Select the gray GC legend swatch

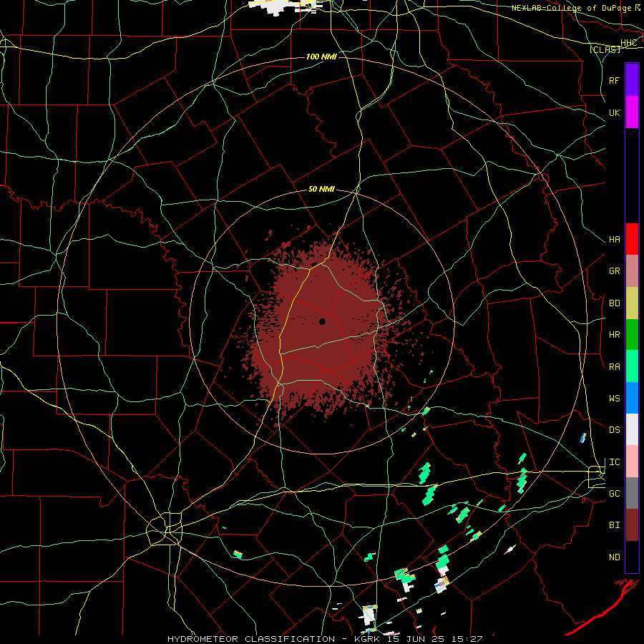tap(632, 493)
